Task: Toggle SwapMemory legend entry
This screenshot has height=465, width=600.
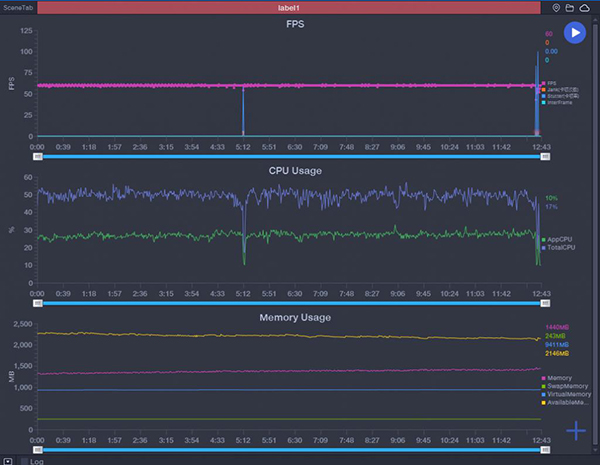Action: pyautogui.click(x=562, y=385)
